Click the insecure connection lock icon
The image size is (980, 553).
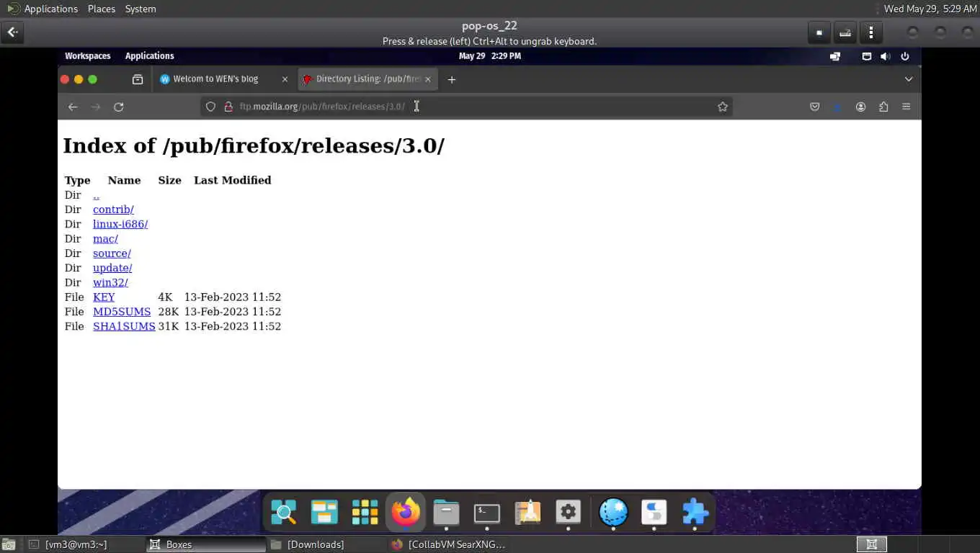(228, 107)
